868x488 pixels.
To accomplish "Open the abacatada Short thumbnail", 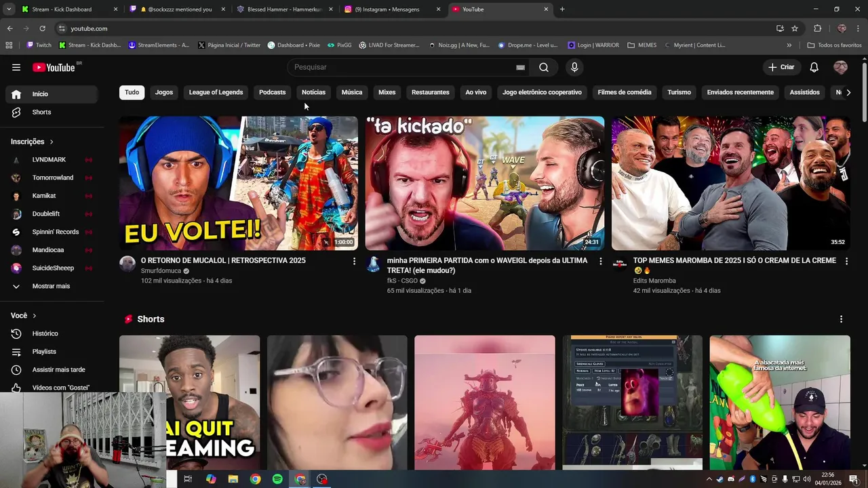I will [x=780, y=402].
